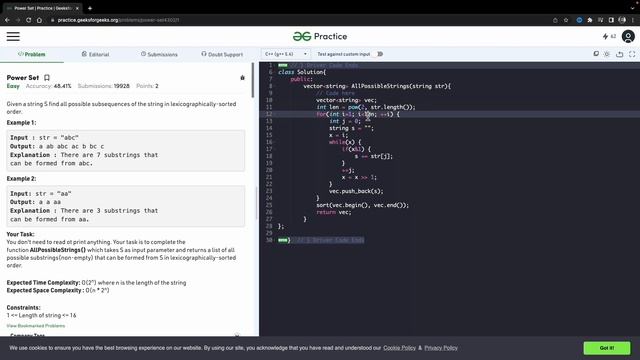This screenshot has width=640, height=360.
Task: Click the 'return vec;' code line
Action: (333, 212)
